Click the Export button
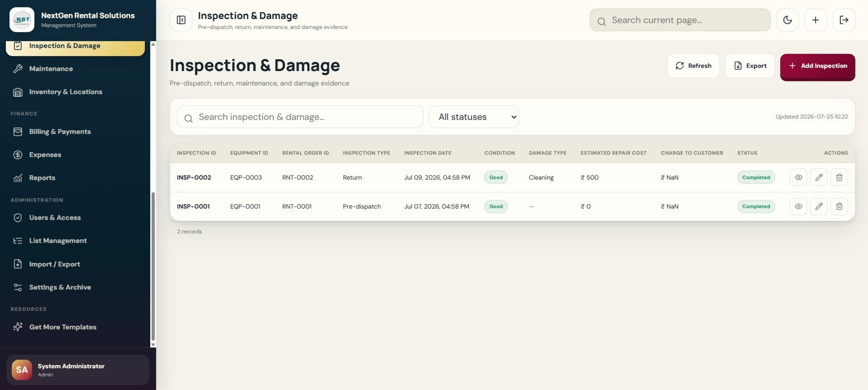 click(750, 66)
